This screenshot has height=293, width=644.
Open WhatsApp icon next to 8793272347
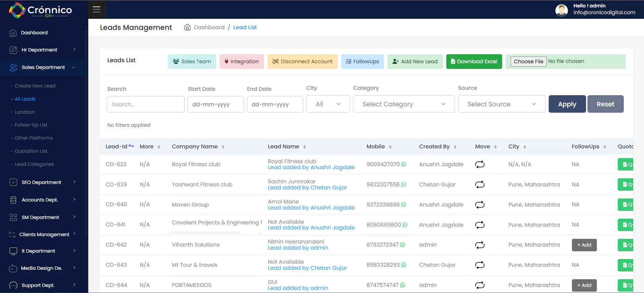click(402, 245)
